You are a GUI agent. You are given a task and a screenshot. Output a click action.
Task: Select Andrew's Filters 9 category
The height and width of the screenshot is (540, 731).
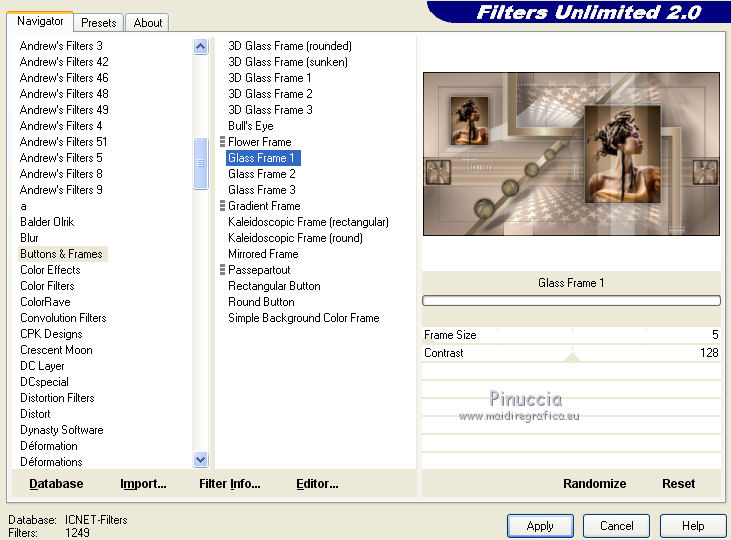point(61,190)
